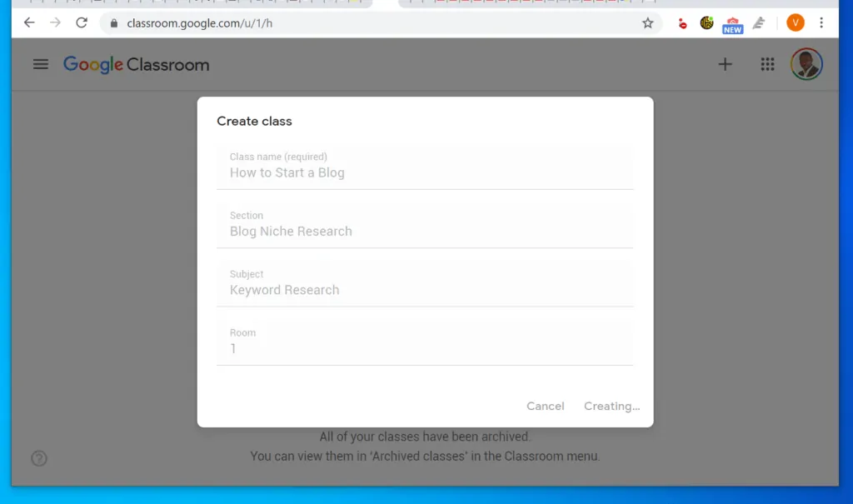View site info via the lock icon
Image resolution: width=853 pixels, height=504 pixels.
click(x=112, y=23)
